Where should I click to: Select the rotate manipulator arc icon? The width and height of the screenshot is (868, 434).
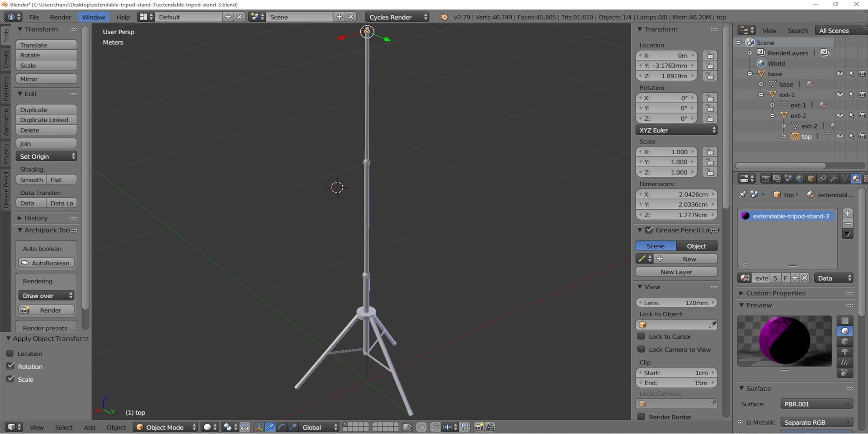coord(281,427)
